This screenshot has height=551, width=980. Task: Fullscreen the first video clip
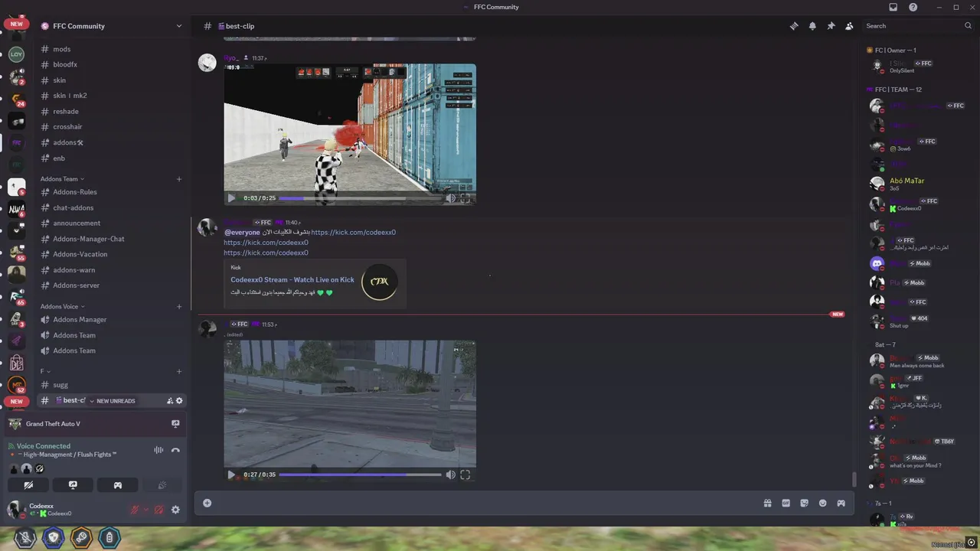465,198
